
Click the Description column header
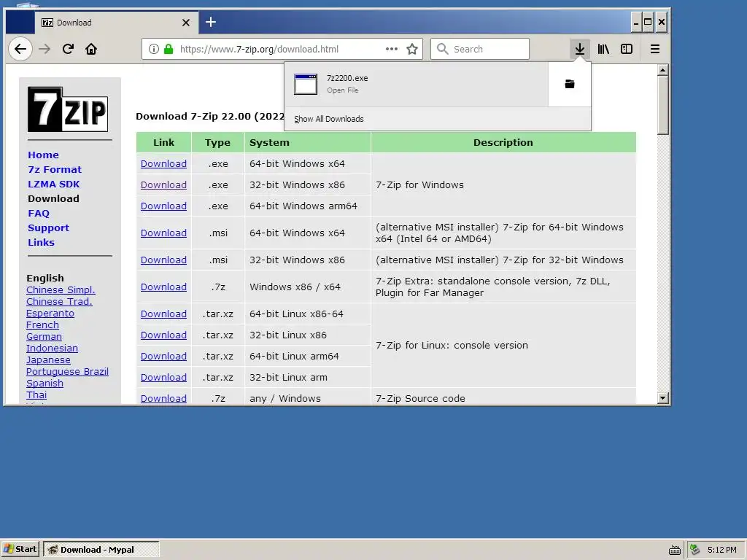tap(503, 142)
